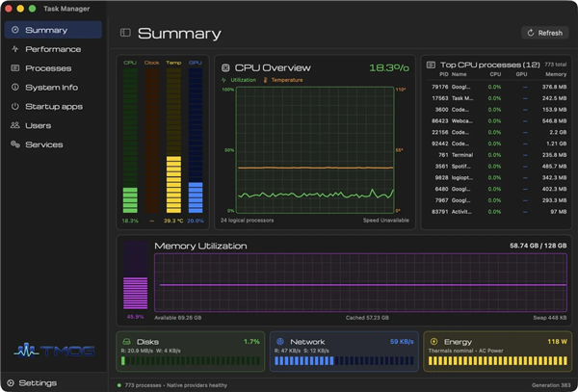Select process row with 2.2 GB memory
Viewport: 578px width, 392px height.
[496, 132]
